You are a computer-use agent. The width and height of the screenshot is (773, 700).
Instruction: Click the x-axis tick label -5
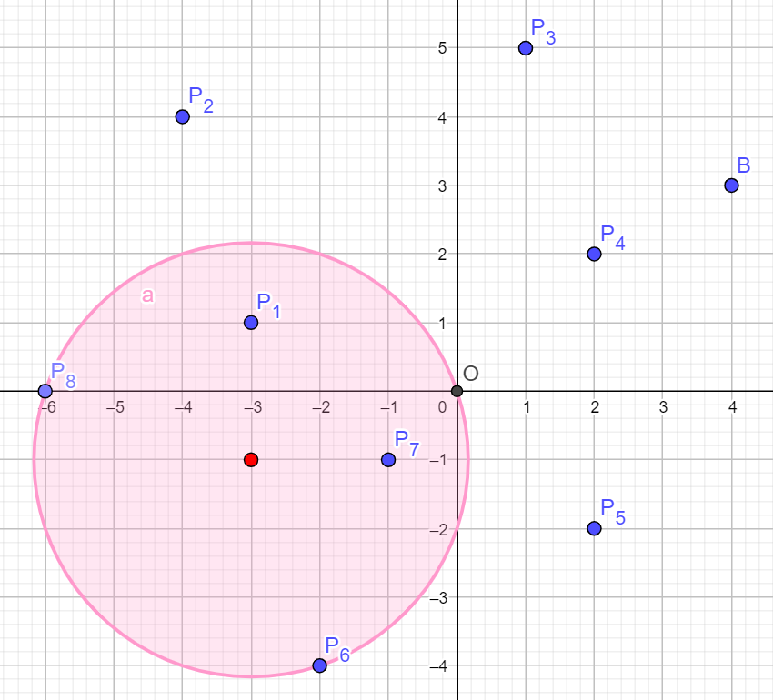coord(115,407)
